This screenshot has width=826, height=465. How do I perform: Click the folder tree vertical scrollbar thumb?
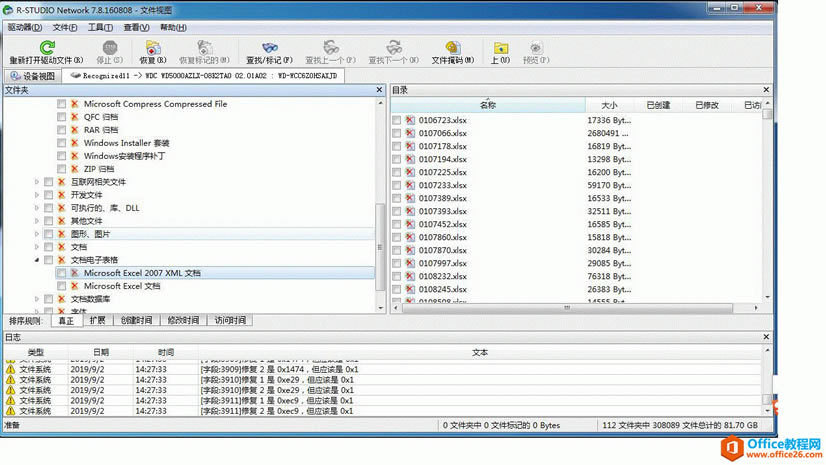(x=380, y=247)
